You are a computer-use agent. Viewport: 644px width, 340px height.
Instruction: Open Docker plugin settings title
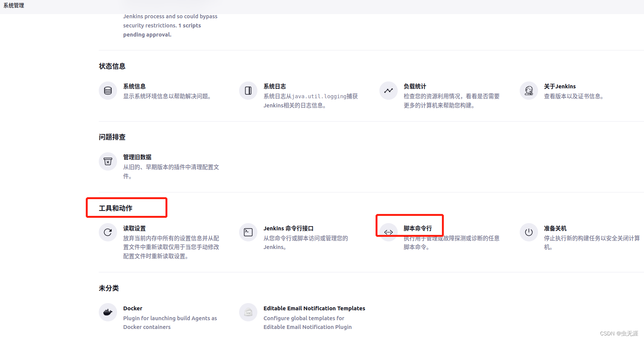pyautogui.click(x=133, y=308)
